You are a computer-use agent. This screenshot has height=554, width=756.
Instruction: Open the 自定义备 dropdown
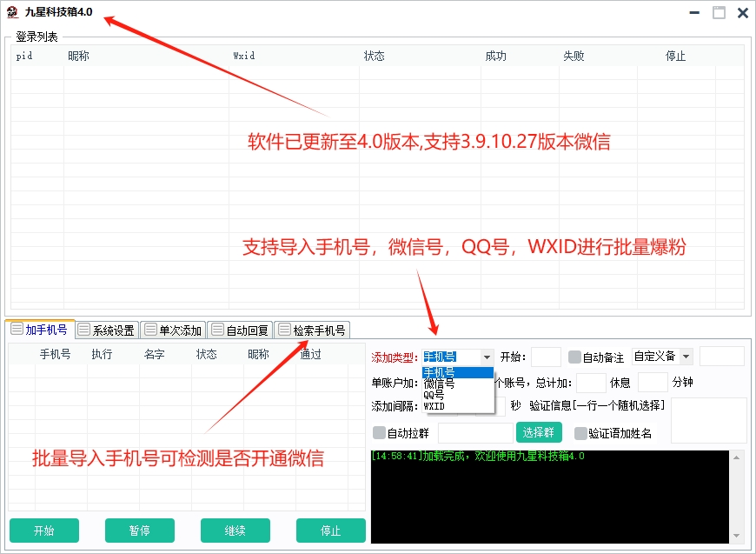662,357
